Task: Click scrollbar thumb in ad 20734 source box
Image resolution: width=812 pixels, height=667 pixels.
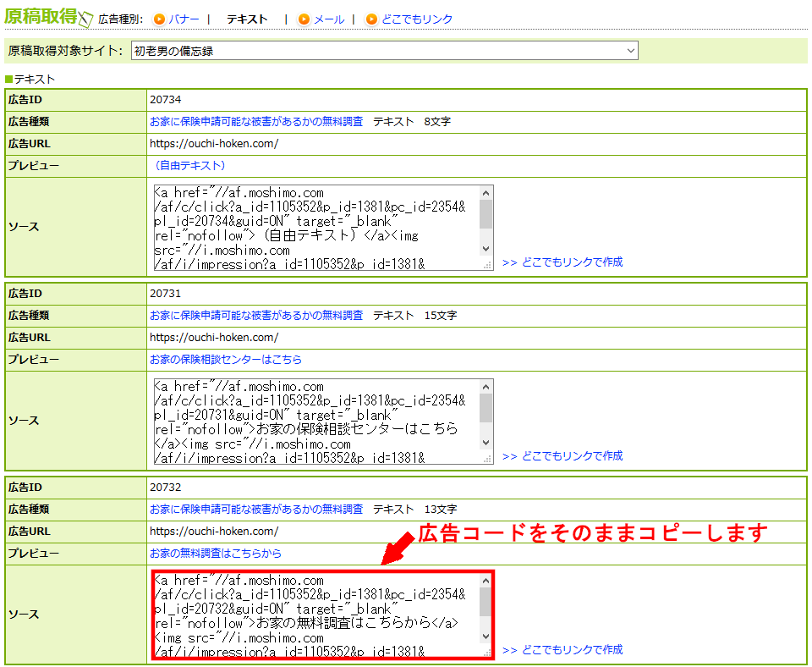Action: [x=486, y=214]
